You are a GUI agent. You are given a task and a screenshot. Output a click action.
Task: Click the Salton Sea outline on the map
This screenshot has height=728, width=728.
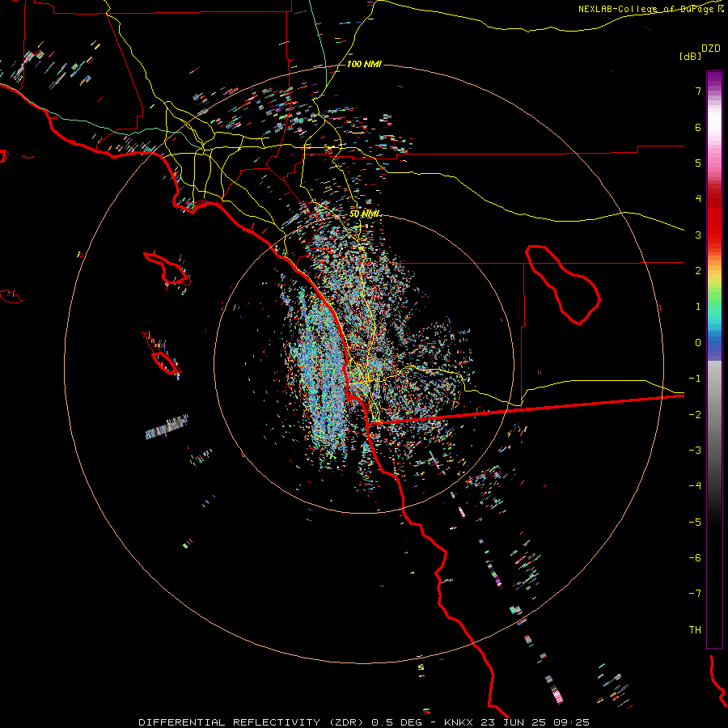[x=564, y=284]
